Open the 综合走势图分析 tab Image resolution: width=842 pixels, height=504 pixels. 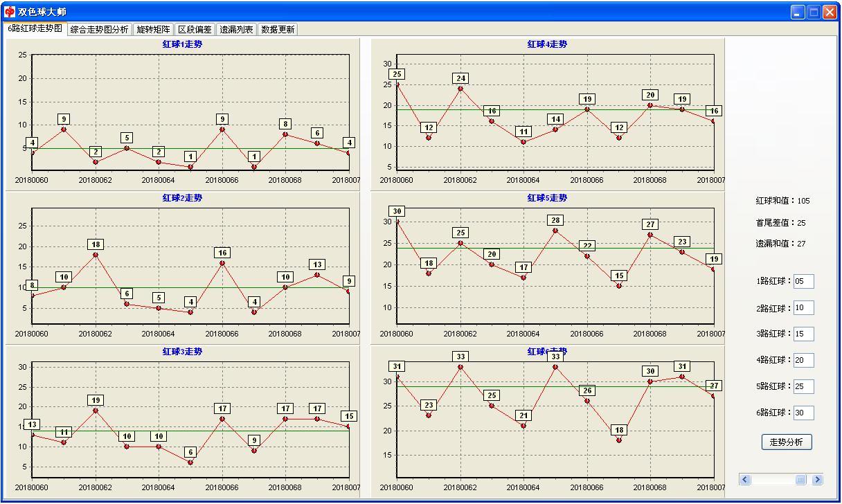pyautogui.click(x=100, y=30)
